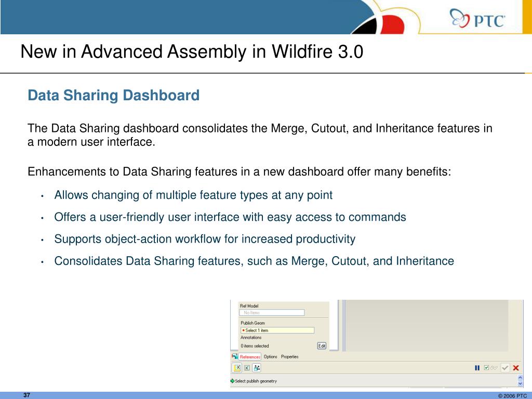Click the '© 2006 PTC' footer text
532x399 pixels.
(x=512, y=395)
